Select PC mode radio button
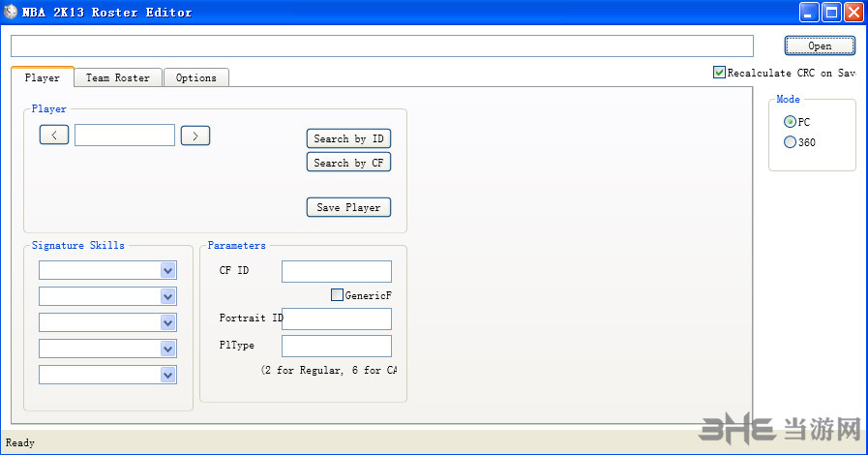 tap(790, 122)
